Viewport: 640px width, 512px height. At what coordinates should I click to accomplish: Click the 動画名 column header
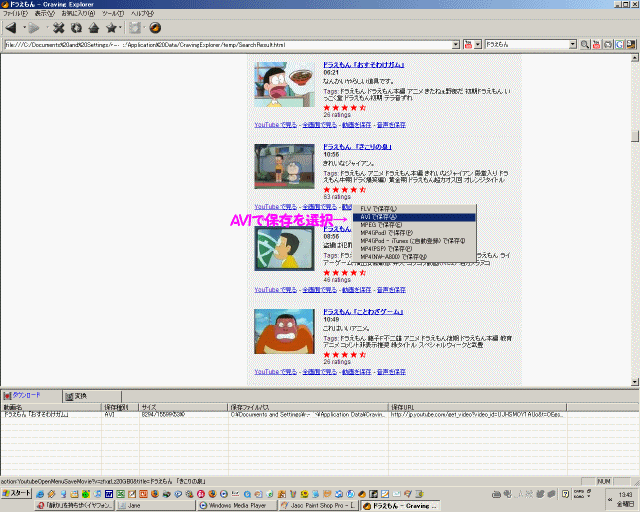pyautogui.click(x=51, y=407)
